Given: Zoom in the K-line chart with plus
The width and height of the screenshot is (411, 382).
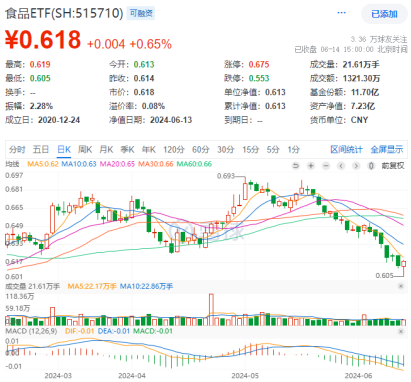Looking at the screenshot, I should click(x=311, y=166).
